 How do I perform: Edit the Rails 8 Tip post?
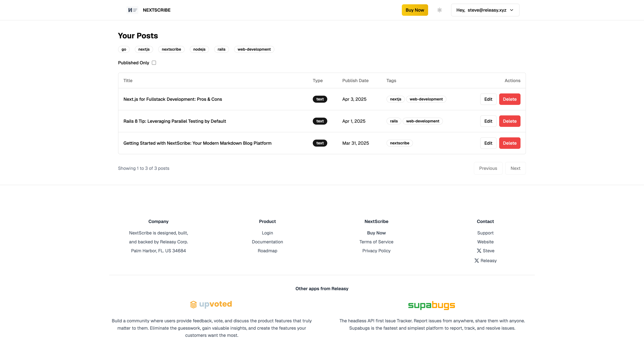click(x=488, y=121)
